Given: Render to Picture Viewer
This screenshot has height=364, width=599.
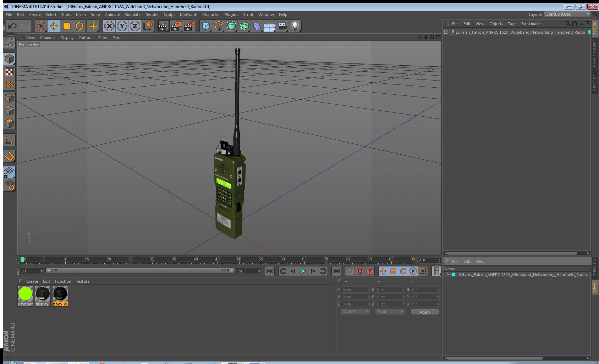Looking at the screenshot, I should tap(176, 26).
